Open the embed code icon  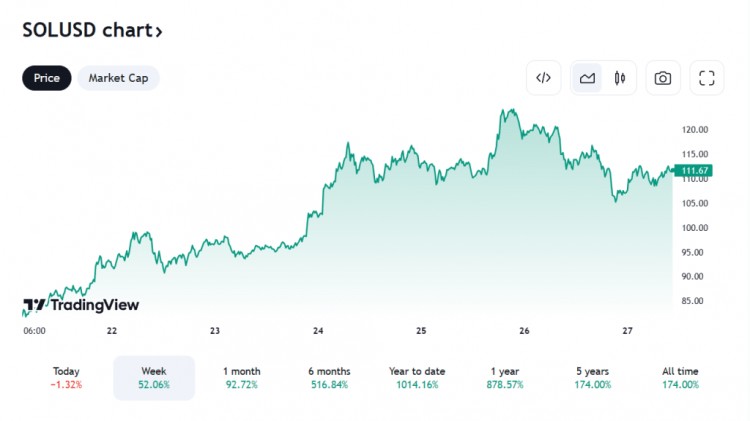coord(543,78)
